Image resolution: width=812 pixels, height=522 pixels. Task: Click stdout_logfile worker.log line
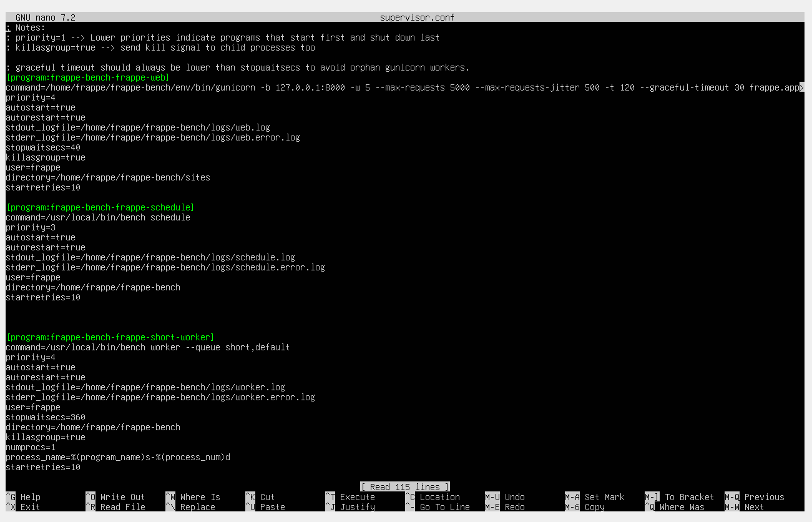click(145, 387)
